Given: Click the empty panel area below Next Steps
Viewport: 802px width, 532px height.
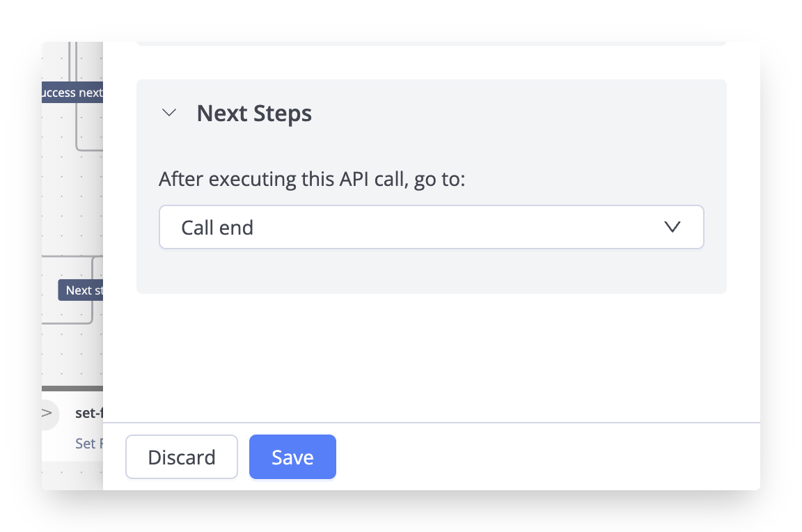Looking at the screenshot, I should (431, 355).
